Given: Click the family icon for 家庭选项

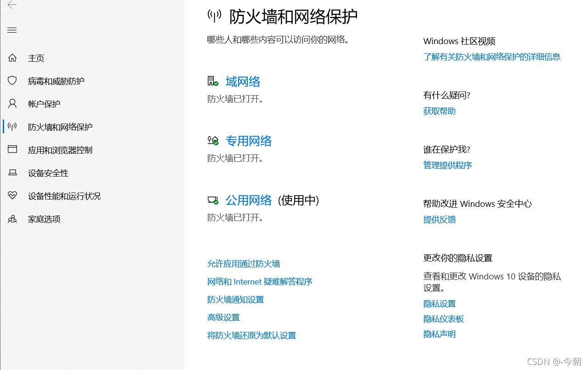Looking at the screenshot, I should point(12,219).
